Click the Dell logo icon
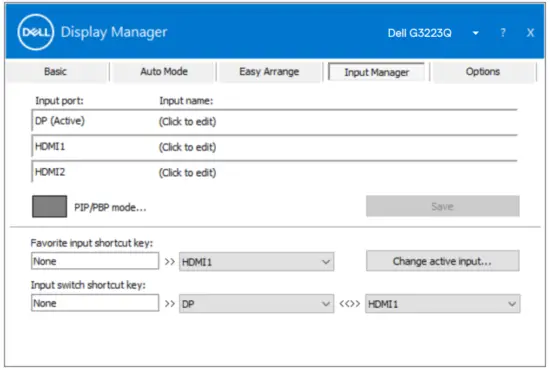This screenshot has height=371, width=550. click(36, 32)
